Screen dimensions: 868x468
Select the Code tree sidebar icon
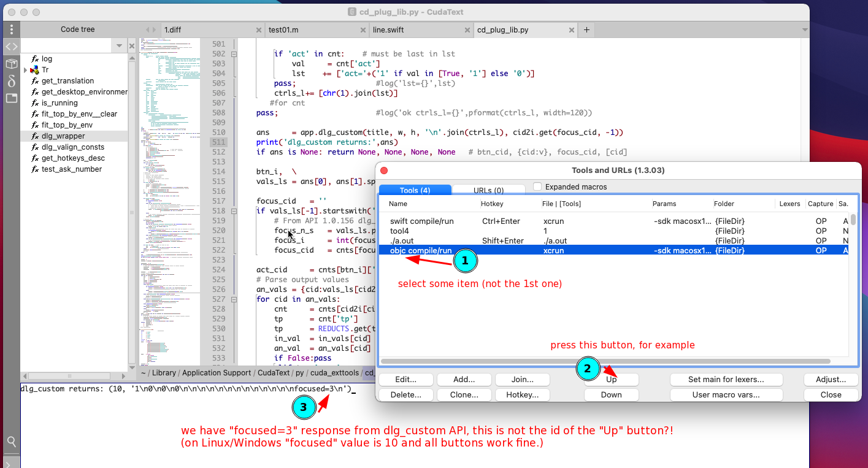(11, 47)
